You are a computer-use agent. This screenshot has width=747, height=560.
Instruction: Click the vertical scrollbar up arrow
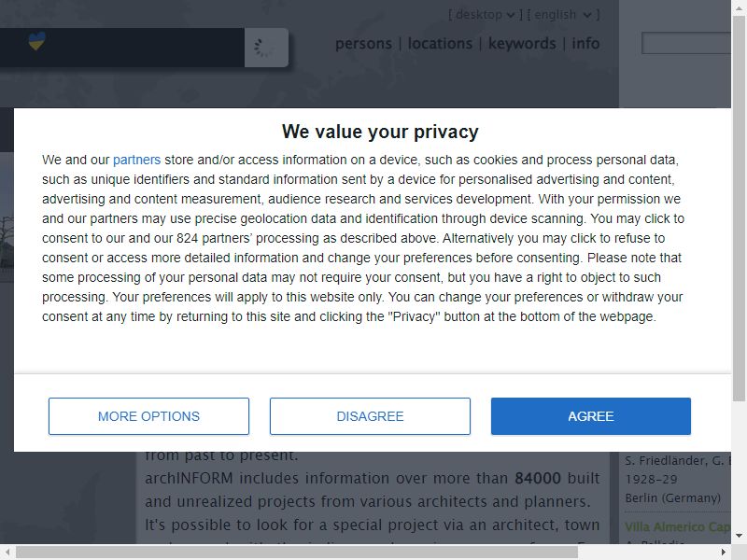coord(739,7)
